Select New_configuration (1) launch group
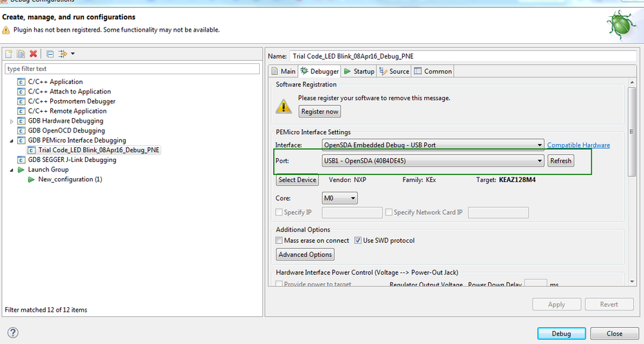Viewport: 644px width, 344px height. pyautogui.click(x=70, y=179)
